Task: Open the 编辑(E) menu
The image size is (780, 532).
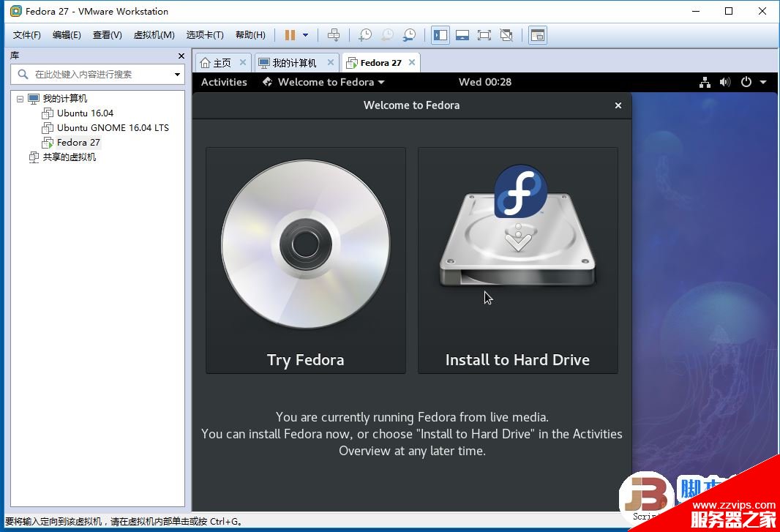Action: tap(67, 35)
